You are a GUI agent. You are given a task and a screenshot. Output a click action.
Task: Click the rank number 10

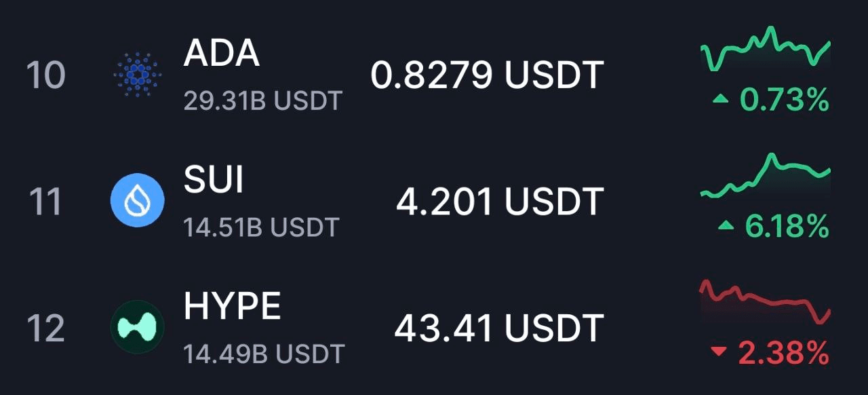coord(45,75)
